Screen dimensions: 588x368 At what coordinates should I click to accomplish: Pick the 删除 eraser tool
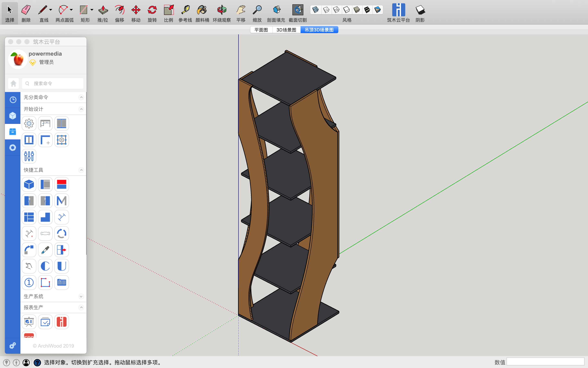coord(26,13)
